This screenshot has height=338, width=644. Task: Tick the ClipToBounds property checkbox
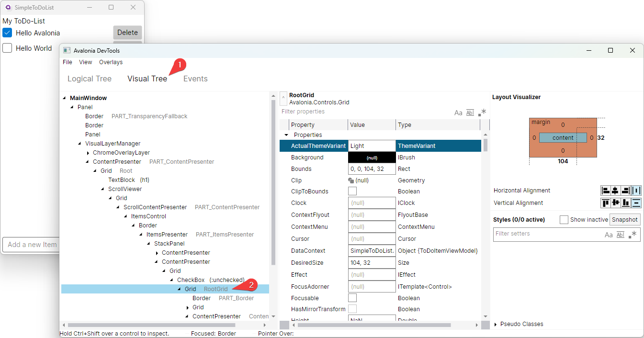[x=352, y=192]
